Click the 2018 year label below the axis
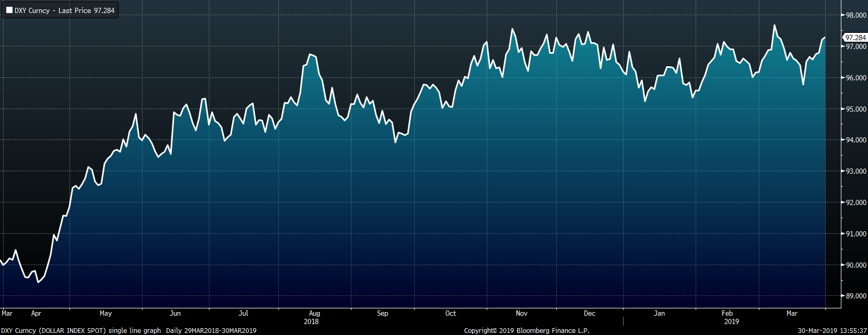 click(x=311, y=321)
